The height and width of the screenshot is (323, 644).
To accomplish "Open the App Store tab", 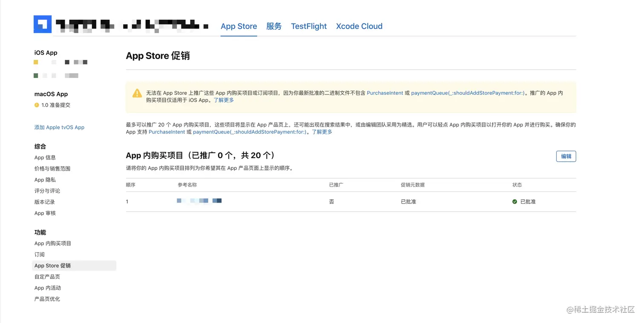I will tap(239, 26).
